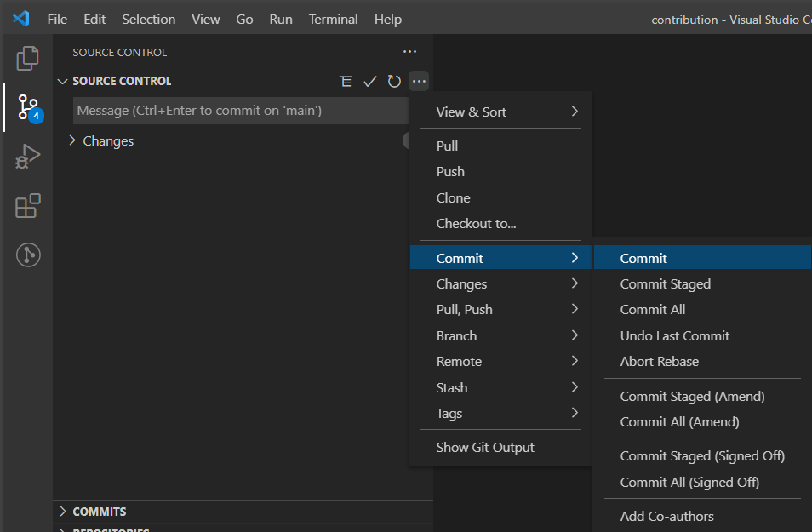Choose Push from the menu

pyautogui.click(x=500, y=171)
